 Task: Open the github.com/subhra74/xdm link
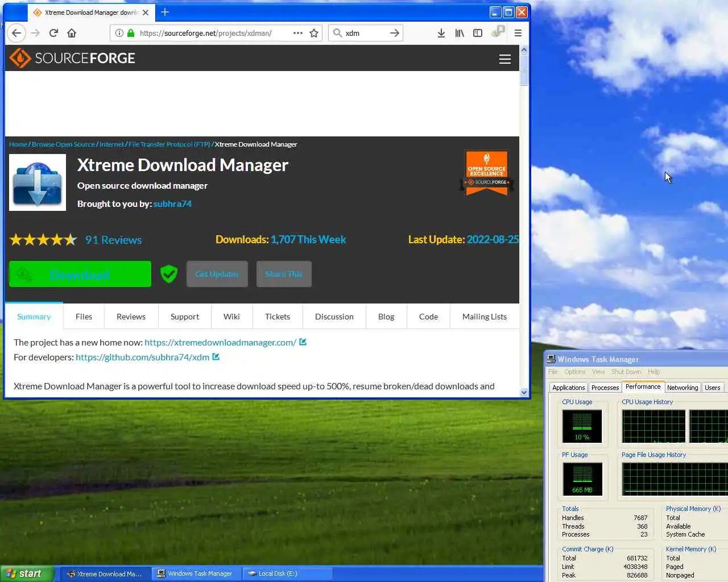click(142, 357)
